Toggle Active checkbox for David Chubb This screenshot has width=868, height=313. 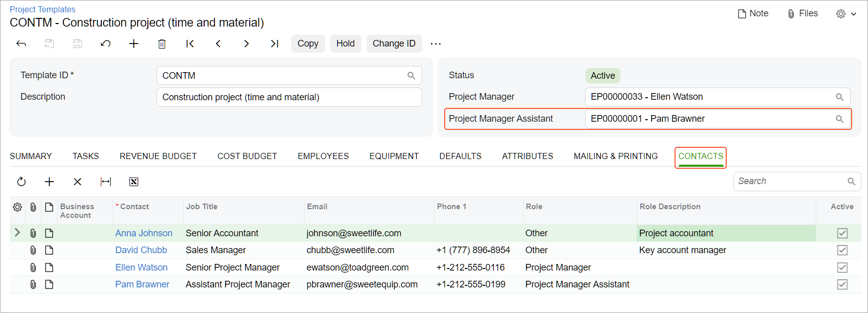(x=842, y=250)
